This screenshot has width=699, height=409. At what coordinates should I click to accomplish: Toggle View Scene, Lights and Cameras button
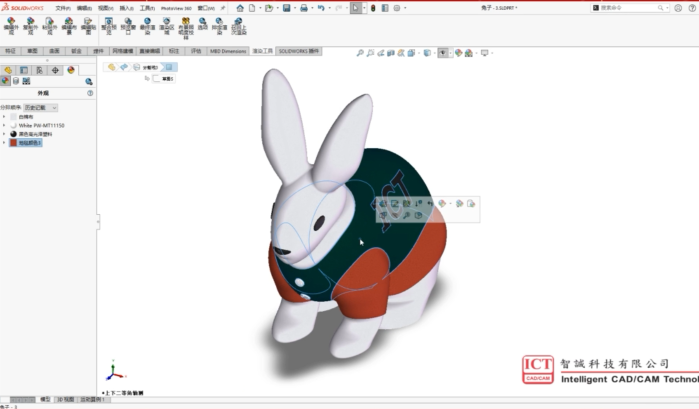coord(26,81)
